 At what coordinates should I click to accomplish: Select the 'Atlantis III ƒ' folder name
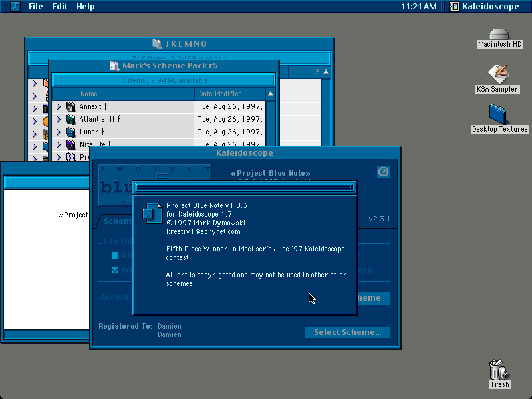[100, 119]
